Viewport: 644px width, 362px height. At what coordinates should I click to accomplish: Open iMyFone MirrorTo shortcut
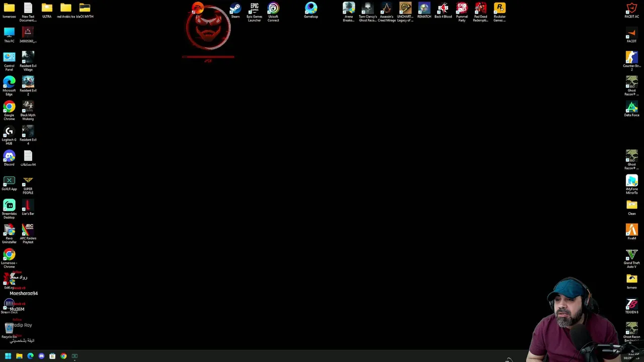point(632,185)
